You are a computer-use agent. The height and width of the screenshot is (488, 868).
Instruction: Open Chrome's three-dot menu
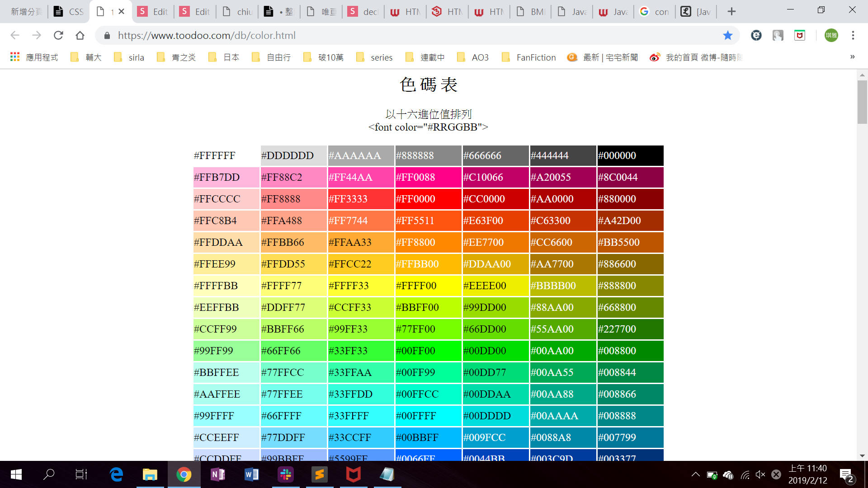(x=853, y=35)
